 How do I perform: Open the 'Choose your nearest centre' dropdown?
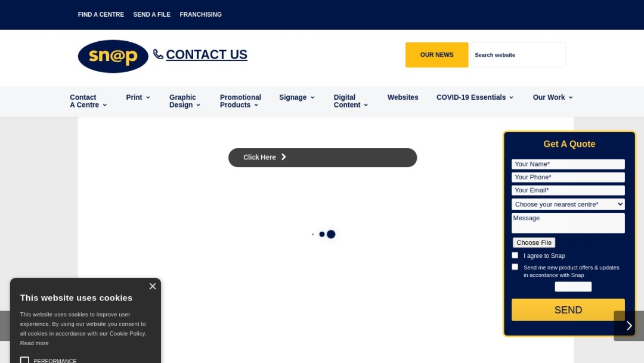coord(568,204)
